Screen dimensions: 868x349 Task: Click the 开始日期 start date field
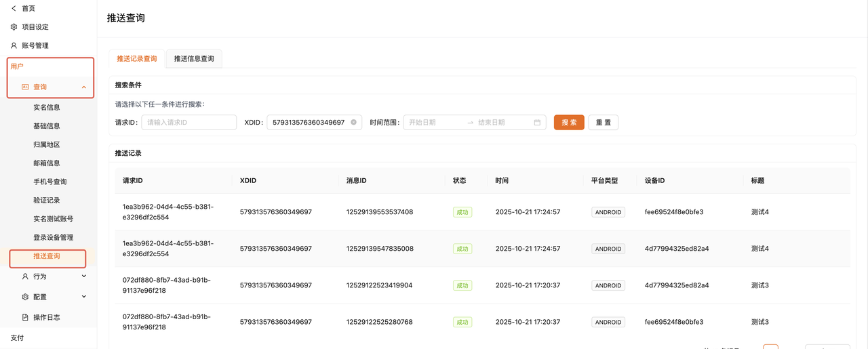tap(434, 123)
